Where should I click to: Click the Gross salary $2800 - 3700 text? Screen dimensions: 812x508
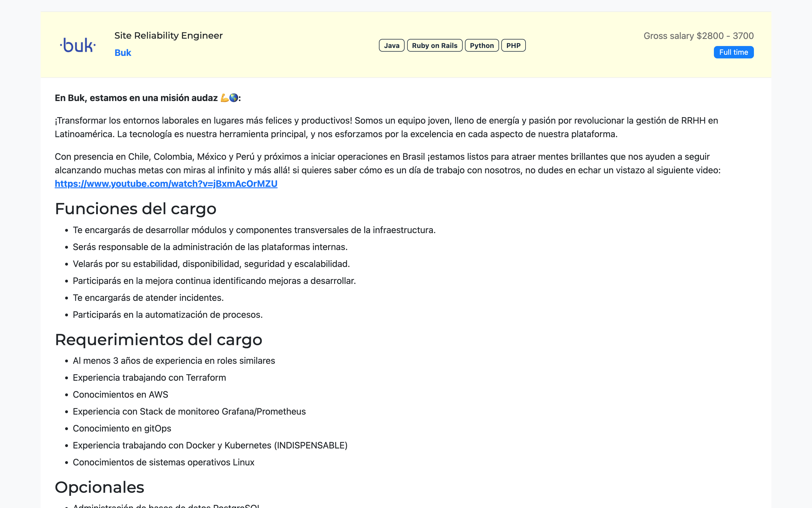pos(699,36)
